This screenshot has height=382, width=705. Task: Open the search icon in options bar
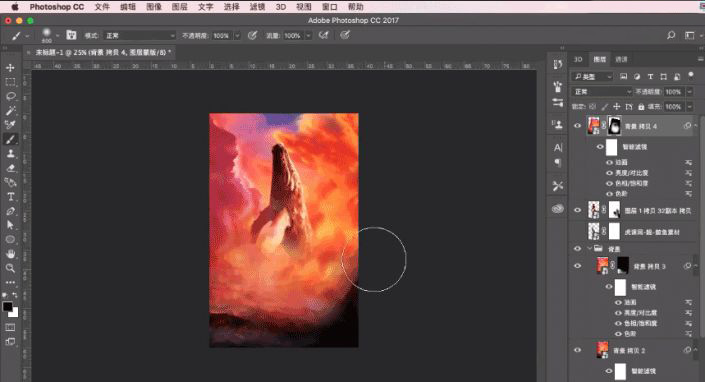click(x=671, y=36)
